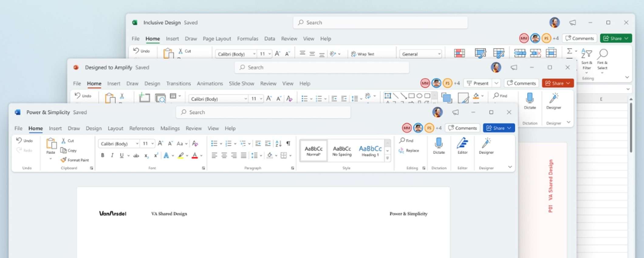Click the subscript icon in Word
Screen dimensions: 644x258
pos(146,155)
